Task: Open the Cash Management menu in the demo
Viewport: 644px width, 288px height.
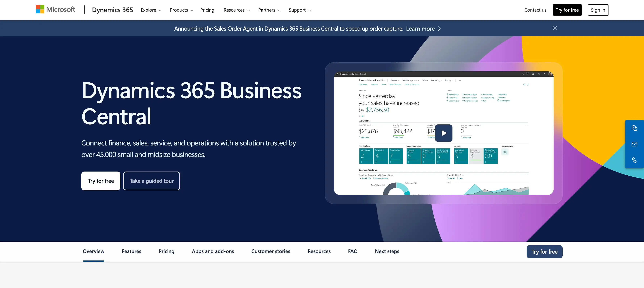Action: tap(410, 80)
